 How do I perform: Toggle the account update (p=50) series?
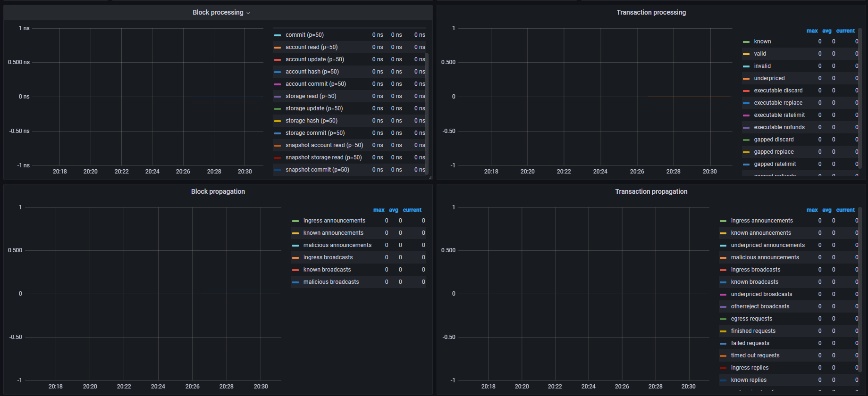(x=314, y=59)
